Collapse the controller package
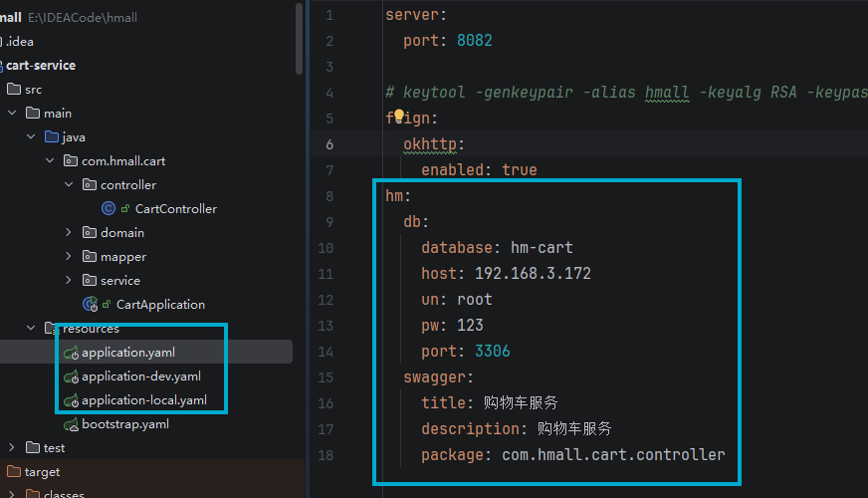 69,184
